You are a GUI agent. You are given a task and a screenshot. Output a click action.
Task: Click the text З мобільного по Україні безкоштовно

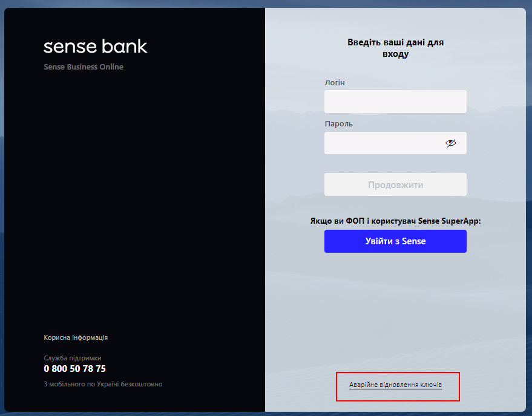103,384
